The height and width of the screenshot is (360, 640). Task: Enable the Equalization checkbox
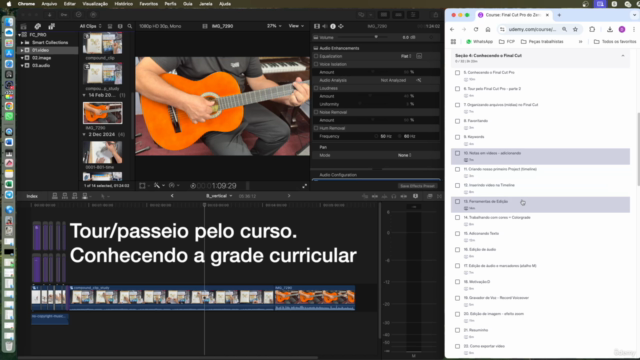tap(316, 56)
